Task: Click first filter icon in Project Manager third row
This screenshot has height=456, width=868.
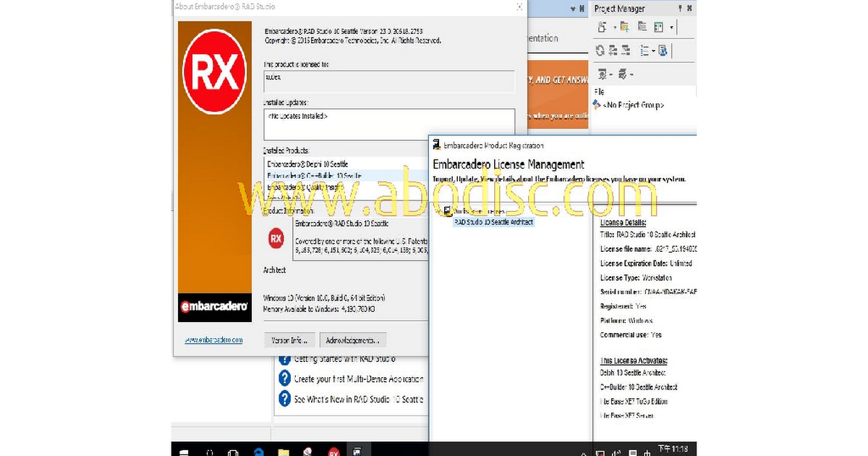Action: tap(602, 74)
